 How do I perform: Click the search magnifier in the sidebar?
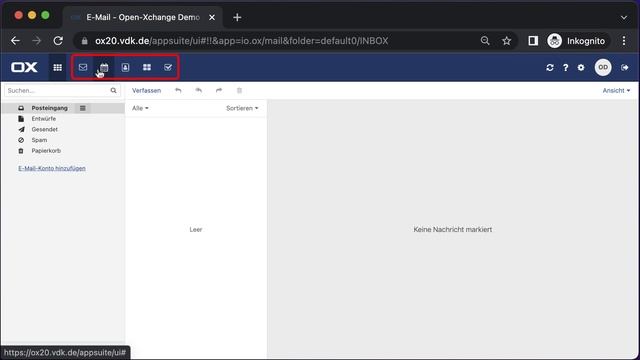pos(113,90)
